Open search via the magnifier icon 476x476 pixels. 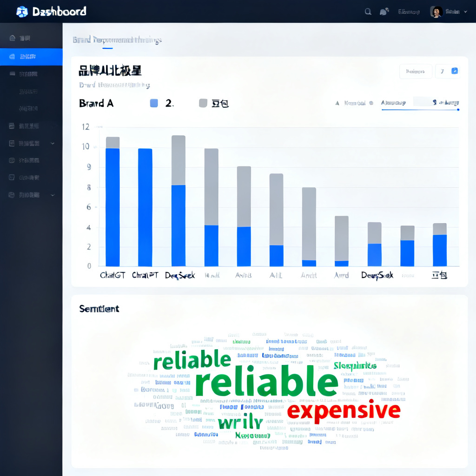click(x=368, y=12)
